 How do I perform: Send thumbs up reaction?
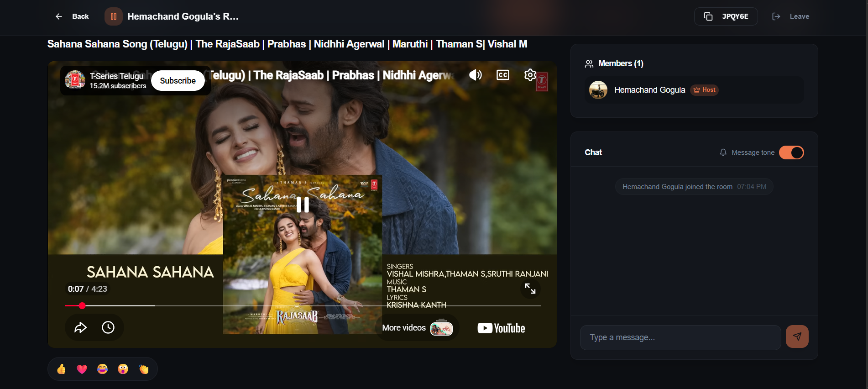pos(62,369)
